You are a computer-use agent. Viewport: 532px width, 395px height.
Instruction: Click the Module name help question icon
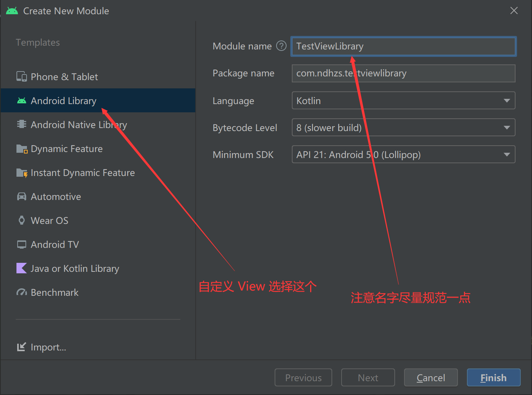coord(281,46)
